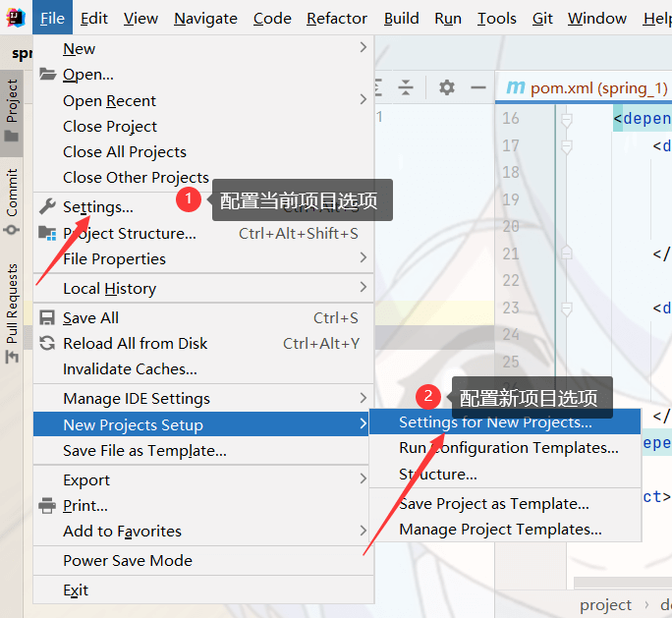Click the Project Structure folder icon
Viewport: 672px width, 618px height.
point(47,233)
